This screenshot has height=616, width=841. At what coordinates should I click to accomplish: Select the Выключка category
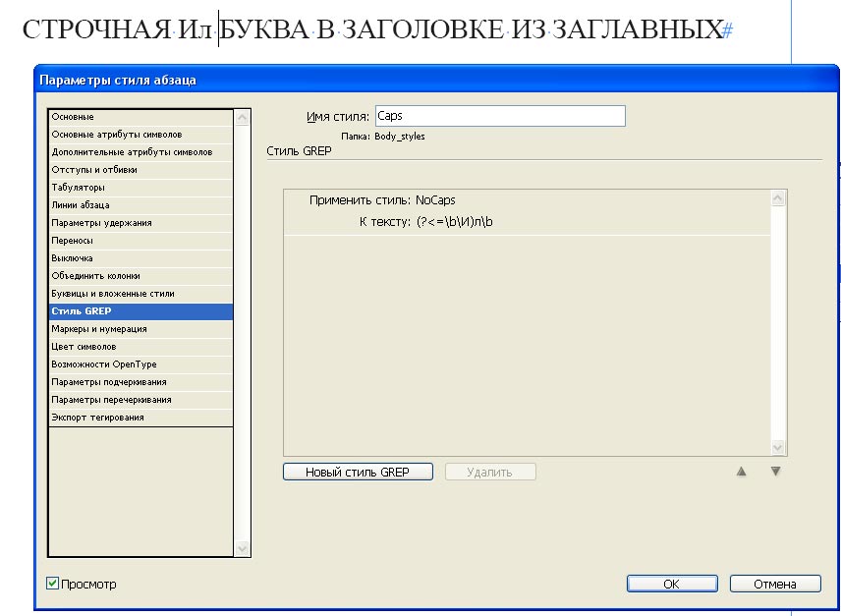tap(141, 258)
